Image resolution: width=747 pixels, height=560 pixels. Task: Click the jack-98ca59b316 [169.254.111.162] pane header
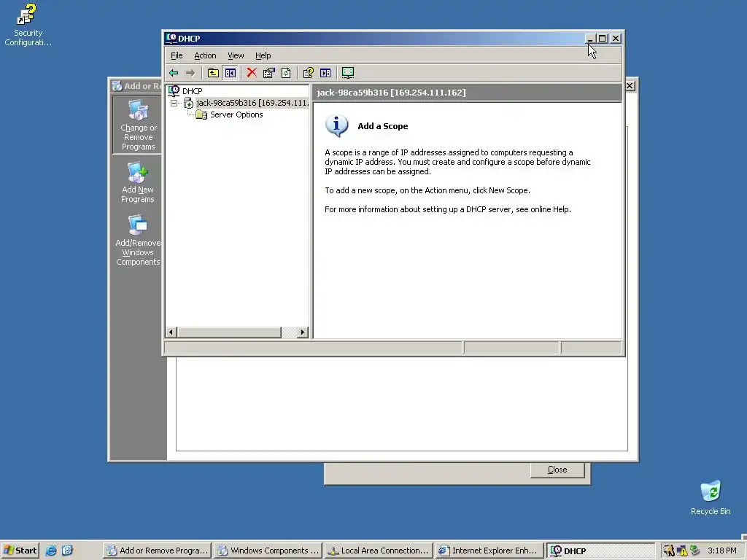pos(468,93)
